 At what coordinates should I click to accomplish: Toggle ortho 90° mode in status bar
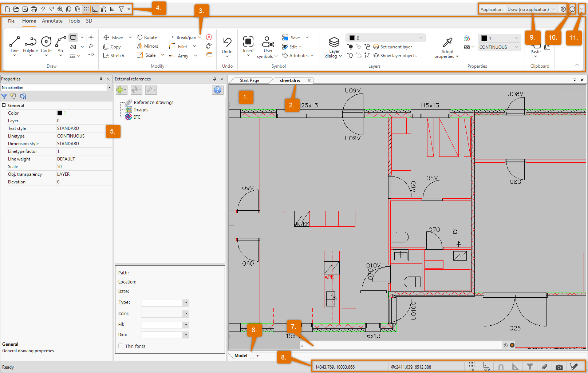click(x=486, y=366)
